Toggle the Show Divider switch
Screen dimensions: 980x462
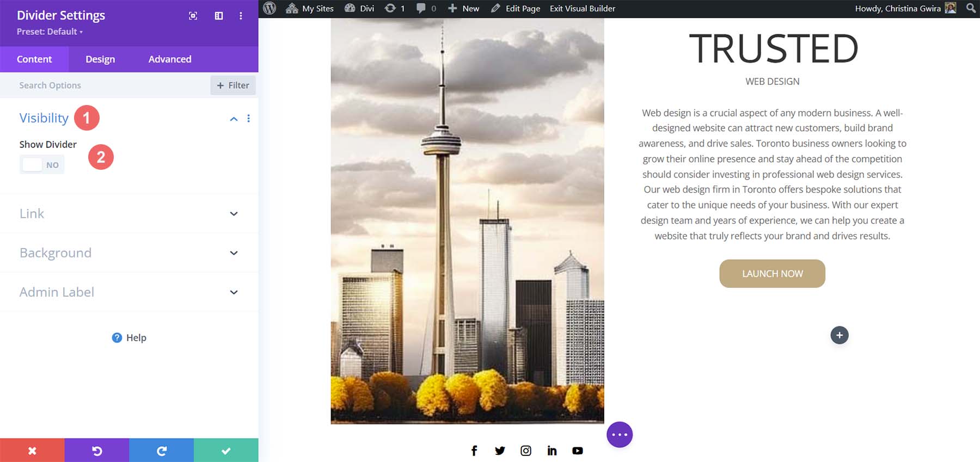tap(42, 165)
